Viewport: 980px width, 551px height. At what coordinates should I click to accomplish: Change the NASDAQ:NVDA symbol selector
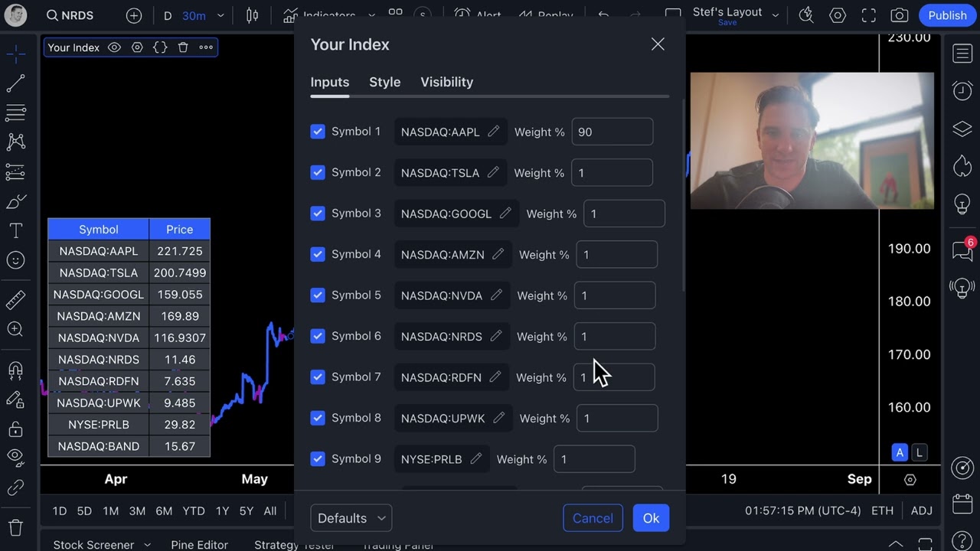tap(453, 295)
